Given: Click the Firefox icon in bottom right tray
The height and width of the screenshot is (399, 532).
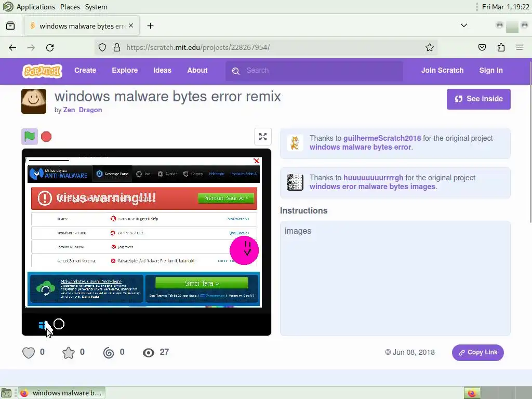Looking at the screenshot, I should (472, 393).
